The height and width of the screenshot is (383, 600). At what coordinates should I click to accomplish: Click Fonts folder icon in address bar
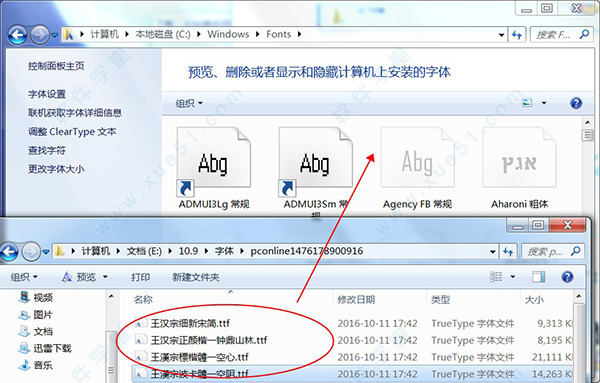(x=68, y=34)
